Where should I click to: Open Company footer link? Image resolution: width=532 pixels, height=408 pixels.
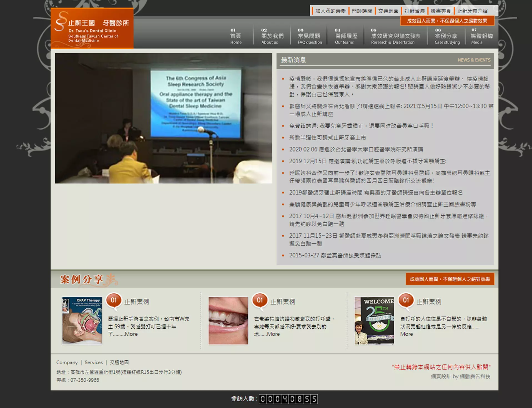click(x=67, y=362)
